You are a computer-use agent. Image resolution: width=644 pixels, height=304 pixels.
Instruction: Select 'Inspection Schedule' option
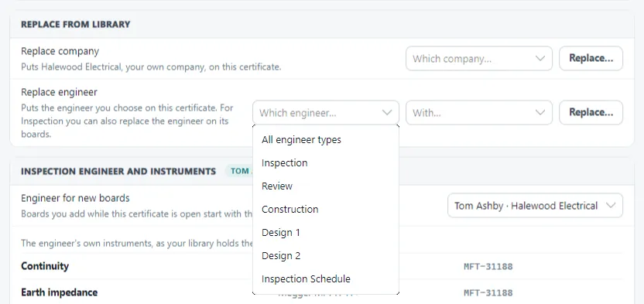(326, 279)
